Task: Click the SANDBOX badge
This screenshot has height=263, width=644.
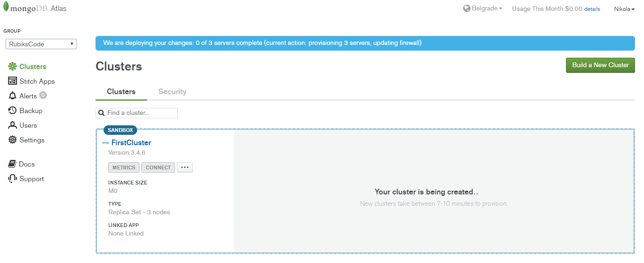Action: click(x=121, y=130)
